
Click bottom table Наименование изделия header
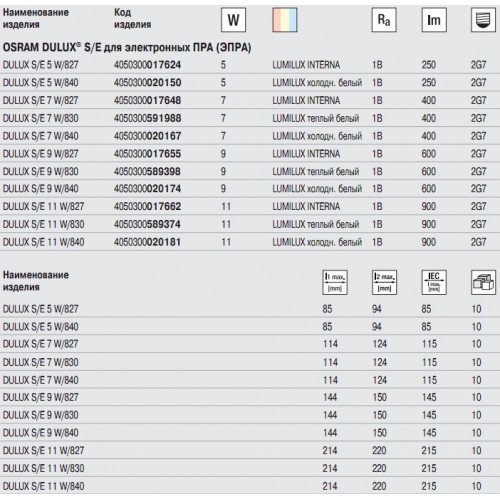(x=36, y=281)
